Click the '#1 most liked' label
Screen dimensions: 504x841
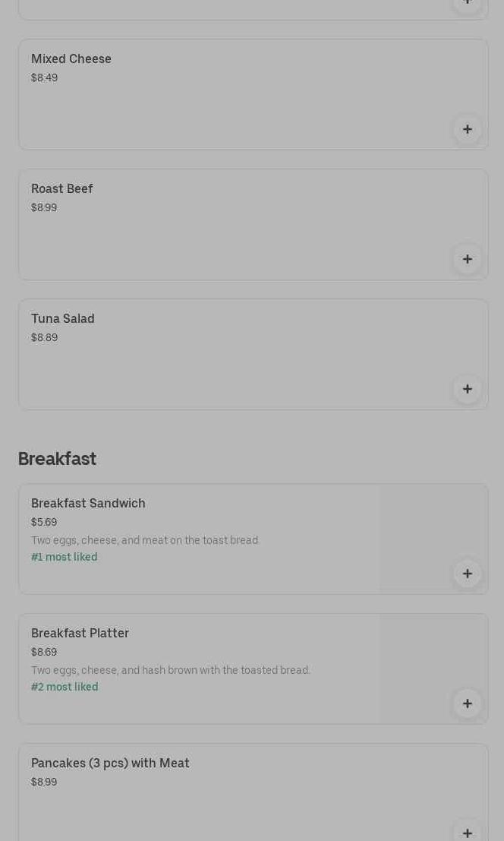click(65, 557)
